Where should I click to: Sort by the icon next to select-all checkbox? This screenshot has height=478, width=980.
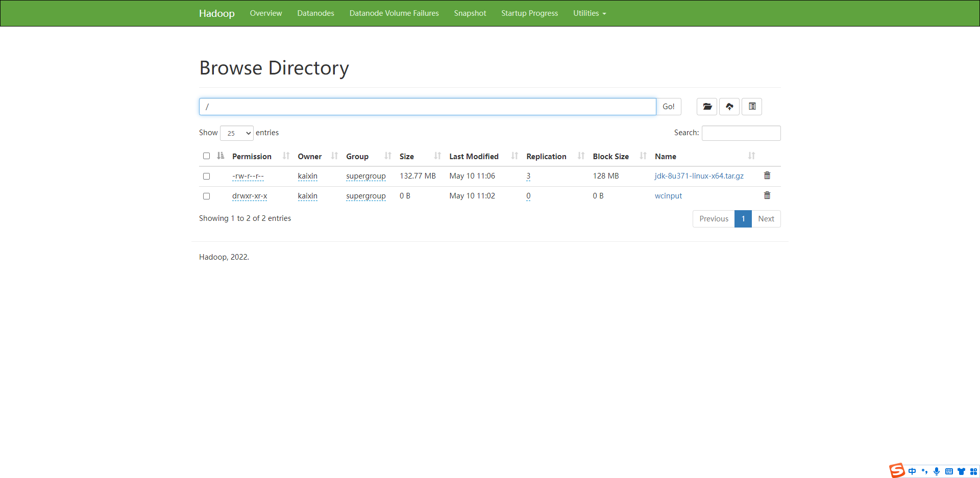tap(220, 156)
